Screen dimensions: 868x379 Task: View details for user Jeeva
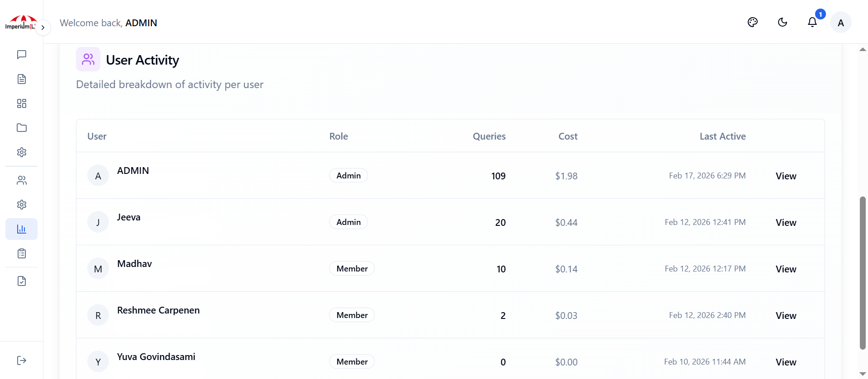(786, 222)
